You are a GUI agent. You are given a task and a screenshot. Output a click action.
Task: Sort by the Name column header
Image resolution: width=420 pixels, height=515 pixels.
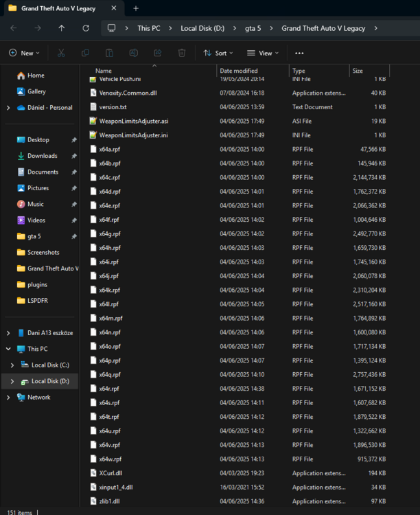(104, 71)
